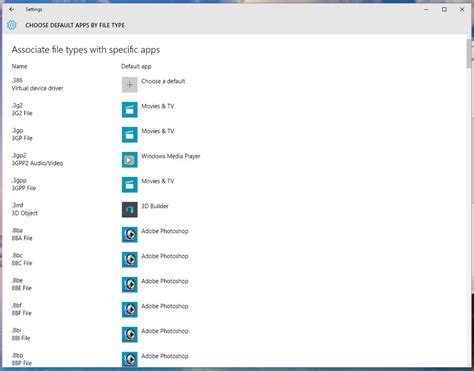Click the '8BI File' description

click(x=21, y=338)
